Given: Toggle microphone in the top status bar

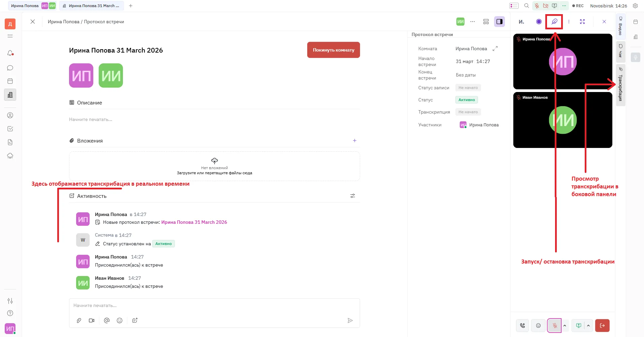Looking at the screenshot, I should (x=537, y=6).
